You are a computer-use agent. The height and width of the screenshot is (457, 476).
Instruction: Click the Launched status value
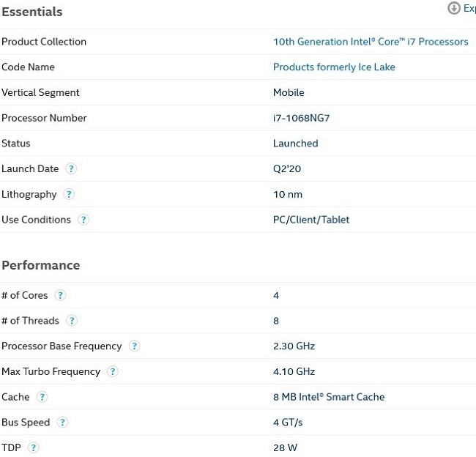[x=296, y=144]
